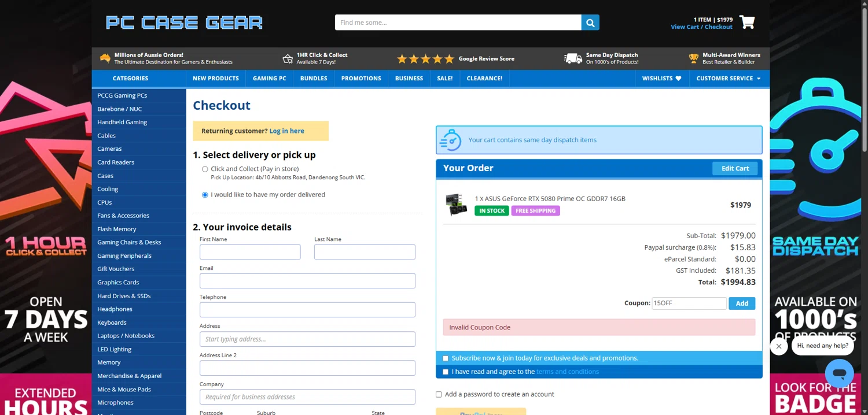Viewport: 868px width, 415px height.
Task: Click the Address Line 2 field
Action: point(307,368)
